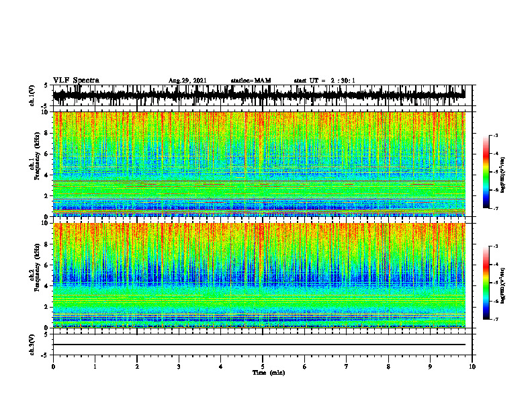Click the ch.2 spectrogram color scale bar
This screenshot has height=411, width=532.
486,283
